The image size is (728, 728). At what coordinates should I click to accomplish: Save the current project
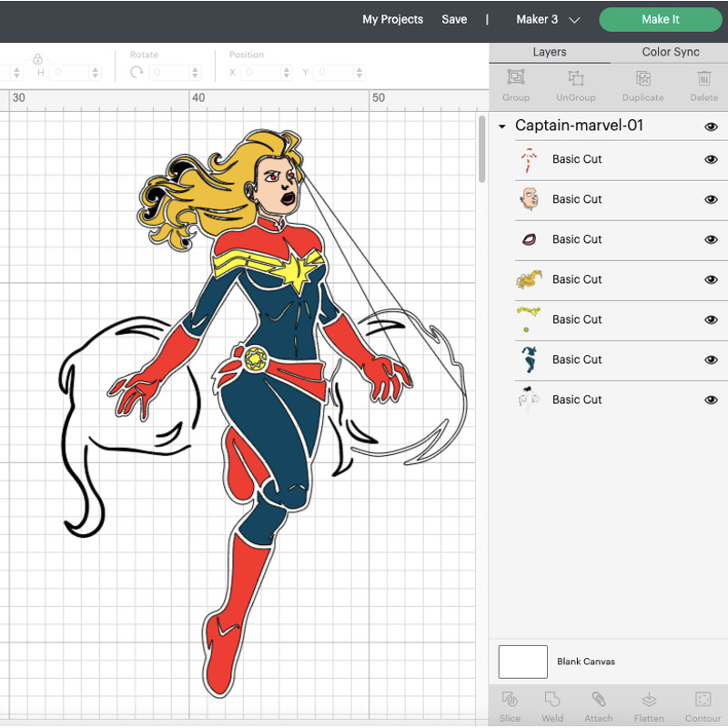(454, 19)
